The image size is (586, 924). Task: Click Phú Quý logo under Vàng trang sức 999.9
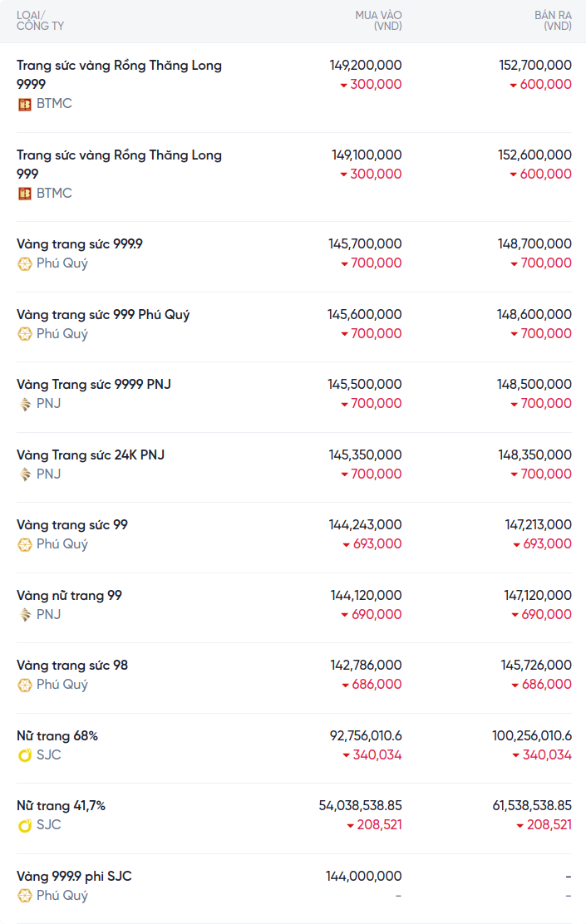25,263
